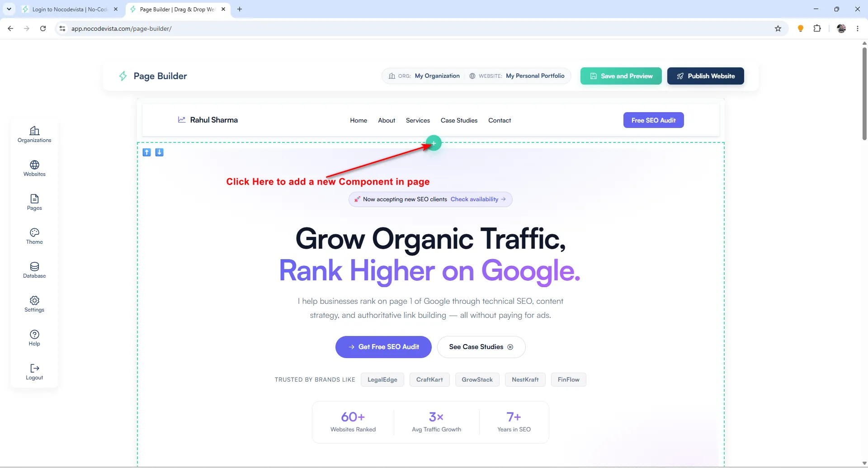
Task: Click the GrowStack brand tag
Action: [477, 380]
